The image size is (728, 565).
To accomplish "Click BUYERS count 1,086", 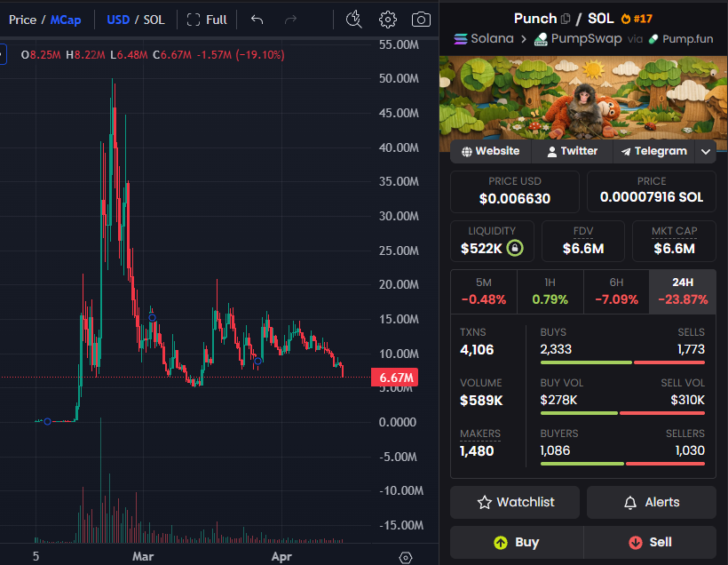I will pos(555,450).
